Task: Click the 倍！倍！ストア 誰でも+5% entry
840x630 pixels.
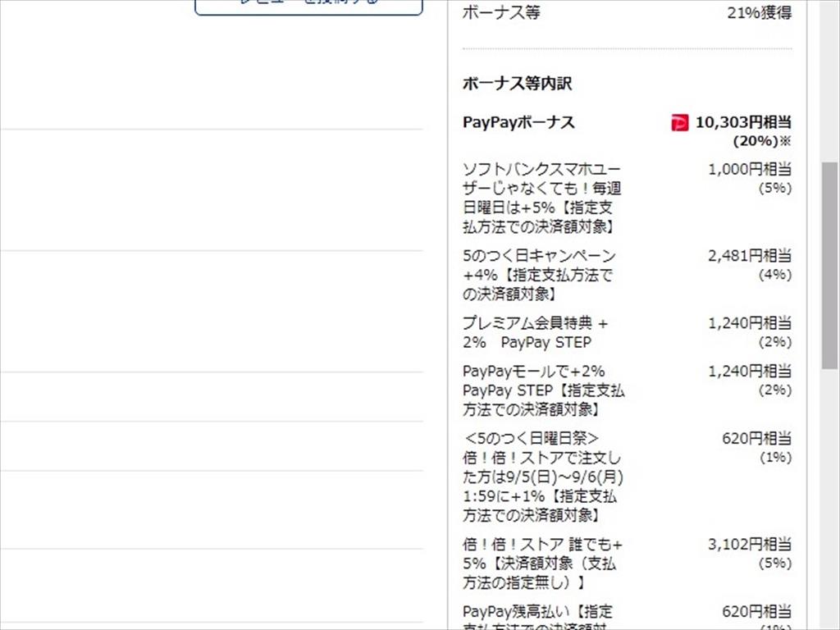Action: 542,563
